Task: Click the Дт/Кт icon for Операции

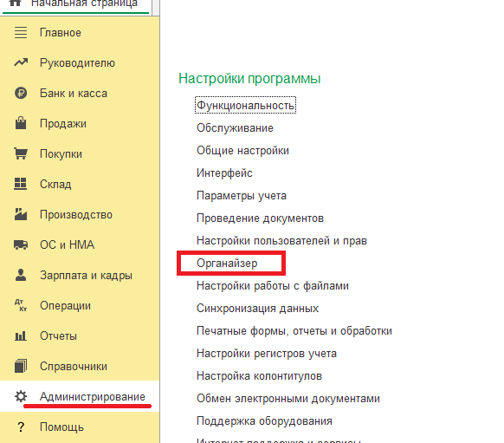Action: tap(21, 305)
